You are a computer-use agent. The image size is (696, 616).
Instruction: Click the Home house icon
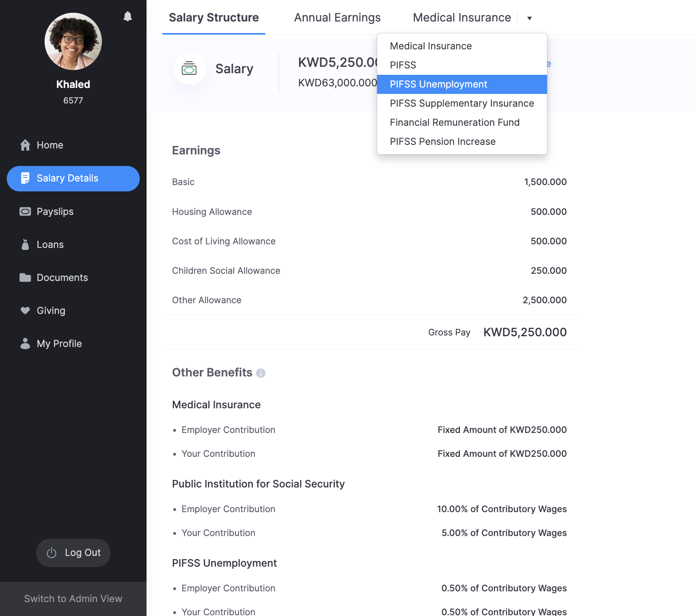click(25, 145)
